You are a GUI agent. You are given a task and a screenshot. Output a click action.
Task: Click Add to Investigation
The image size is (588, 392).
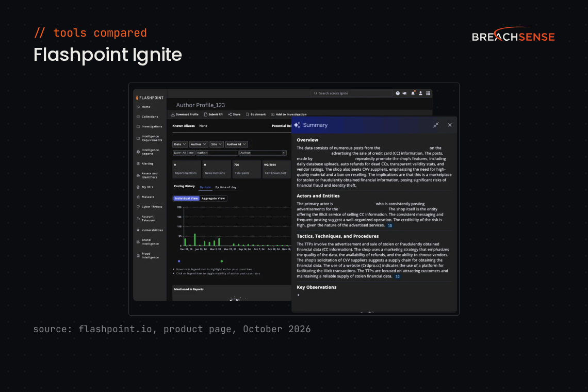click(289, 115)
